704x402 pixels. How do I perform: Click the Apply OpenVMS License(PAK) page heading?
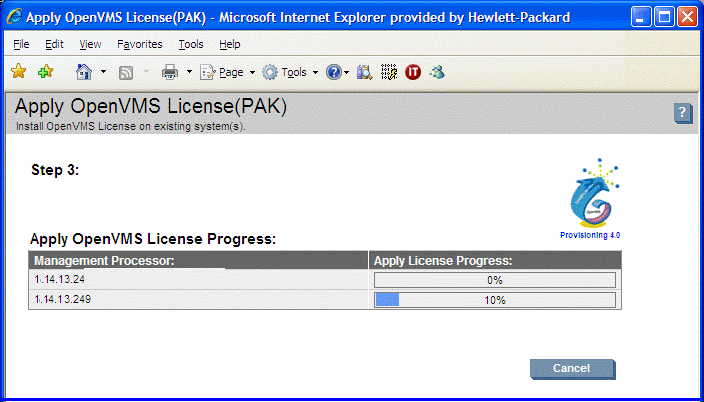click(x=150, y=107)
